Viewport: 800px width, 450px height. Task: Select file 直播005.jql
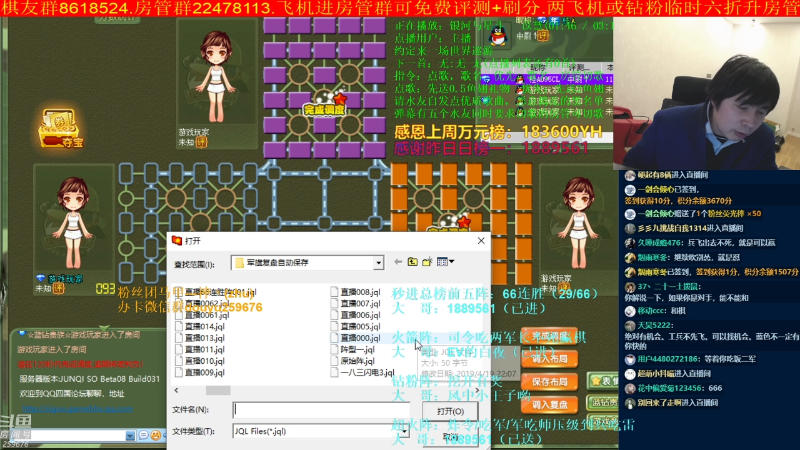355,327
